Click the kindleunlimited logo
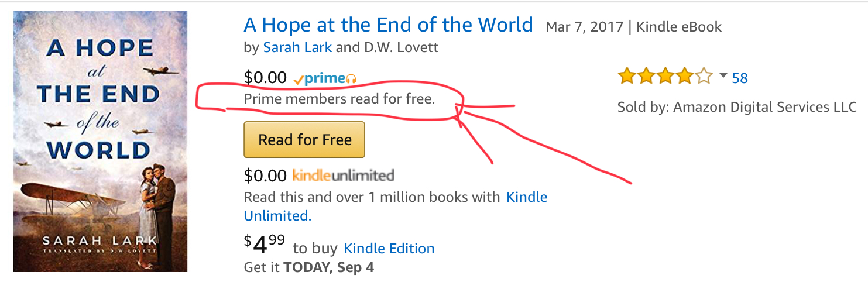The image size is (868, 282). coord(343,175)
